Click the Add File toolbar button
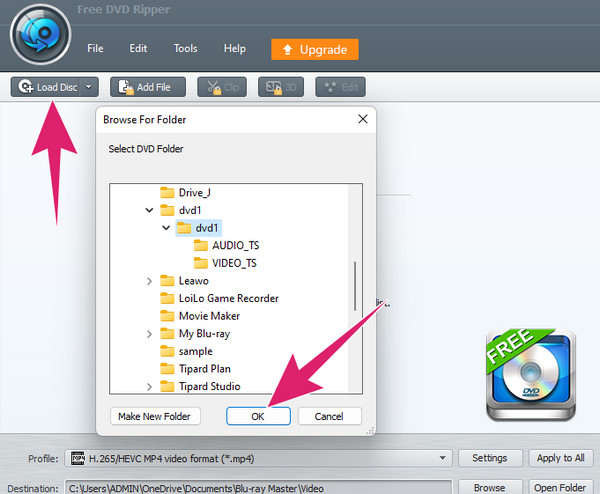Image resolution: width=600 pixels, height=494 pixels. pos(148,87)
